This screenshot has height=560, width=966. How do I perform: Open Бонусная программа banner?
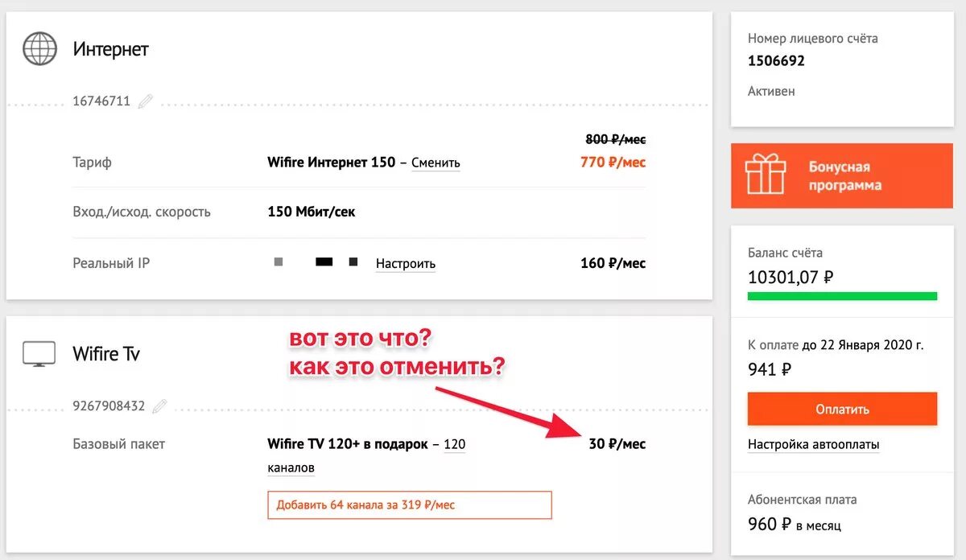click(841, 175)
